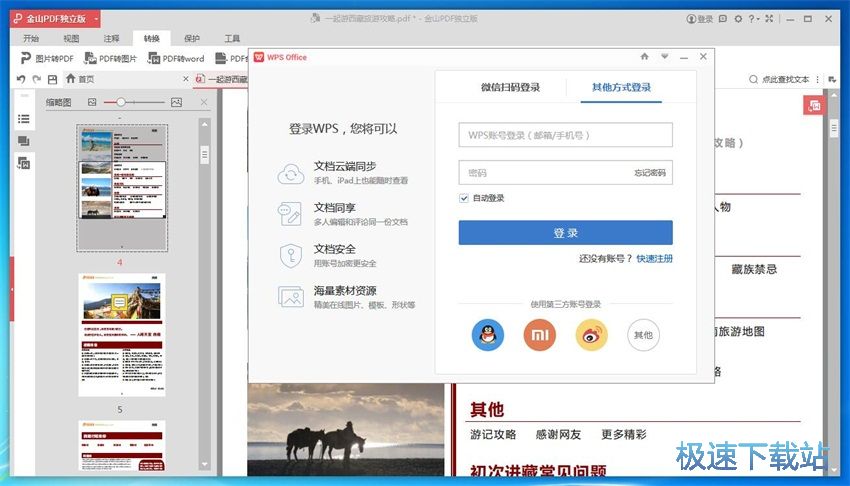Image resolution: width=850 pixels, height=486 pixels.
Task: Click the 点此查找文本 search box
Action: click(779, 79)
